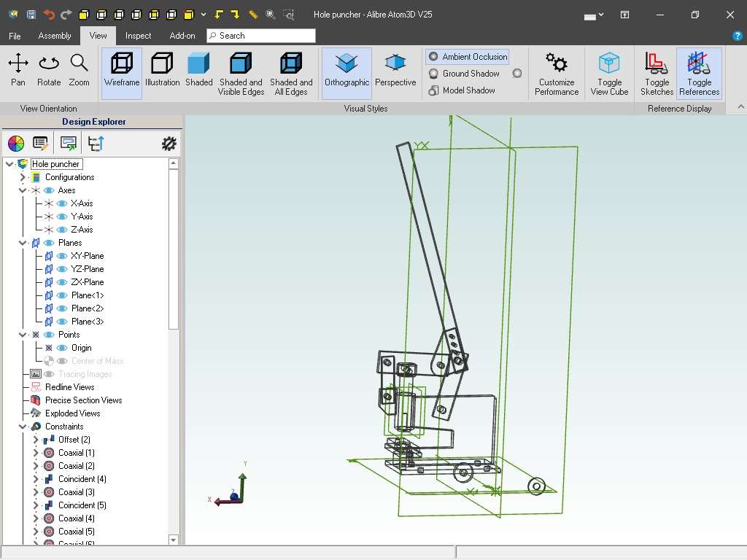Hide the YZ-Plane using its eye icon
This screenshot has height=560, width=747.
[x=61, y=269]
